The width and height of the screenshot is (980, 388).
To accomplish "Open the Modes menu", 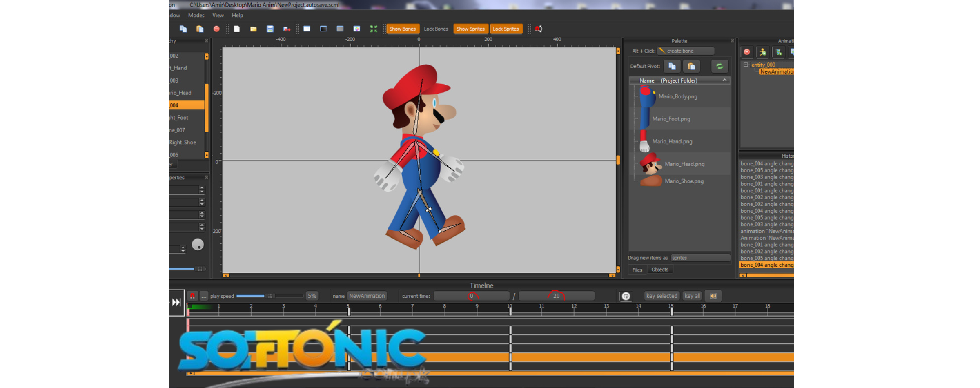I will [x=196, y=15].
